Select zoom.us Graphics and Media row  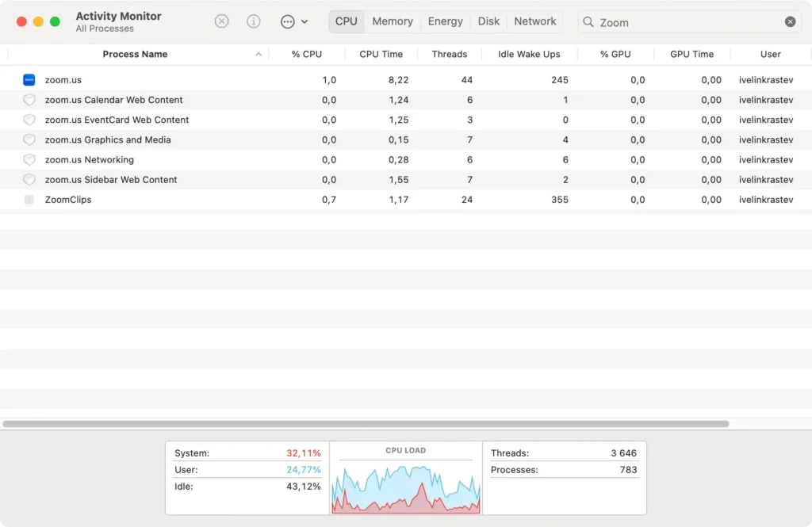(406, 139)
